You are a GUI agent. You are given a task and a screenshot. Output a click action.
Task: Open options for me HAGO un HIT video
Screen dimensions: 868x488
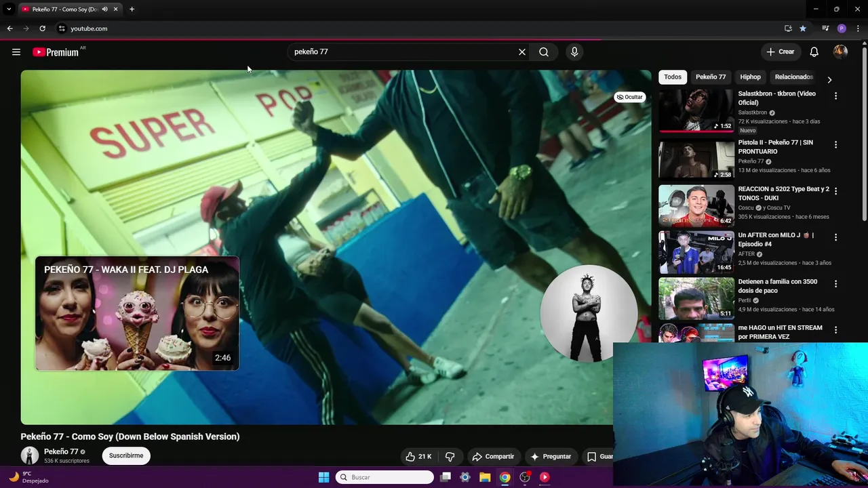pyautogui.click(x=835, y=330)
